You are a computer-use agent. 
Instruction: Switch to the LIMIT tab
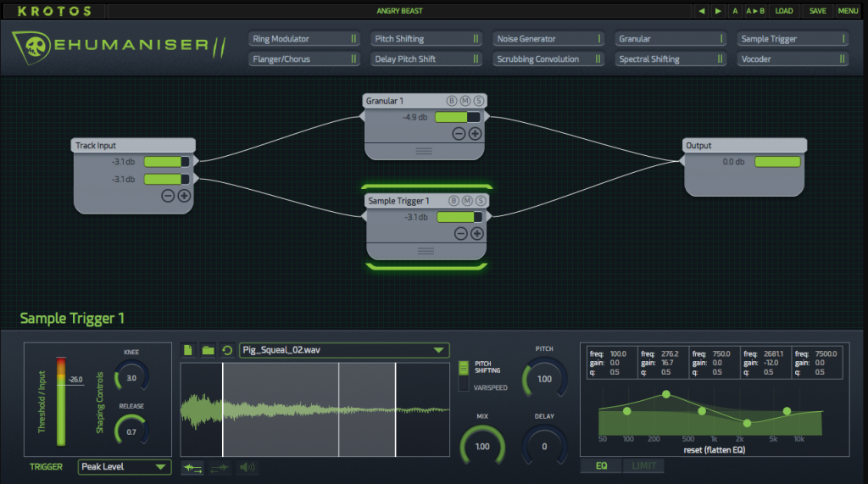(644, 465)
